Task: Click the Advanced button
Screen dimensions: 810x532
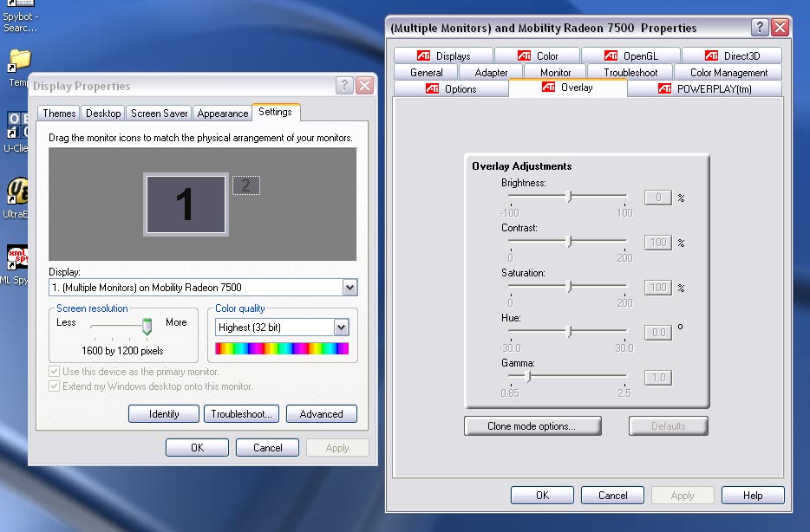Action: [322, 414]
